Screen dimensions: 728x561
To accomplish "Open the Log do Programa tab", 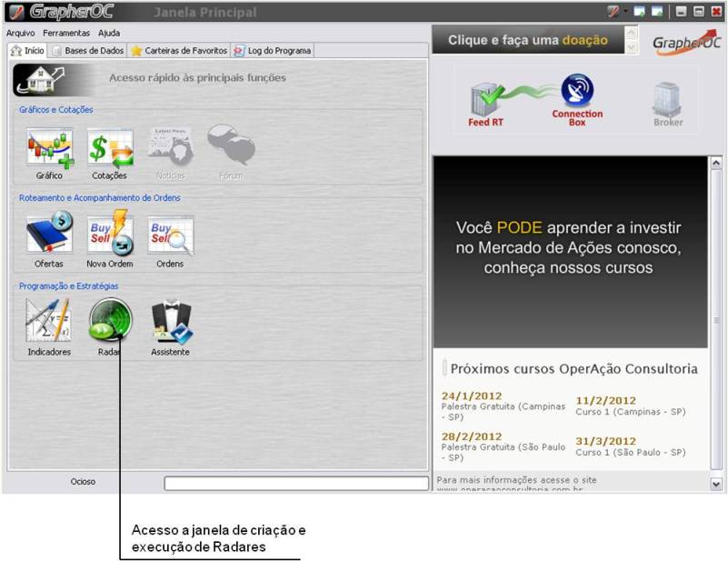I will pyautogui.click(x=273, y=51).
